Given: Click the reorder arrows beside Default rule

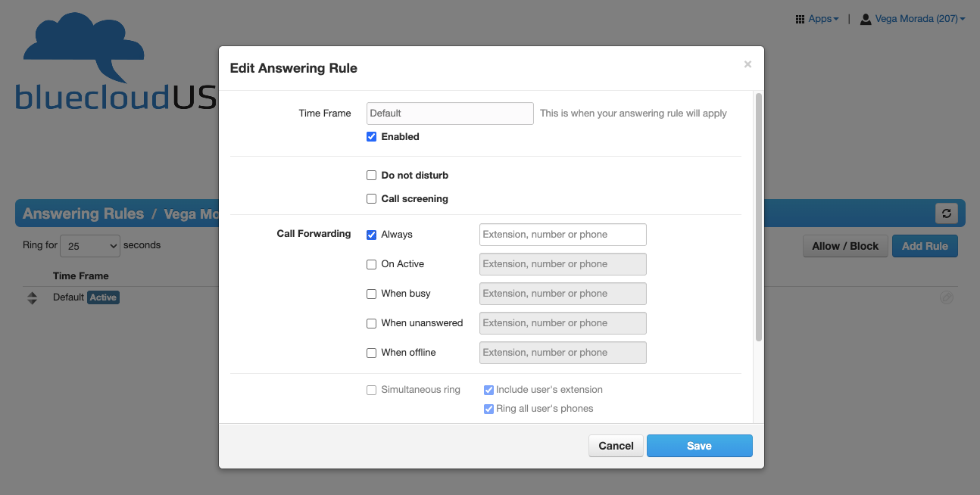Looking at the screenshot, I should 32,297.
